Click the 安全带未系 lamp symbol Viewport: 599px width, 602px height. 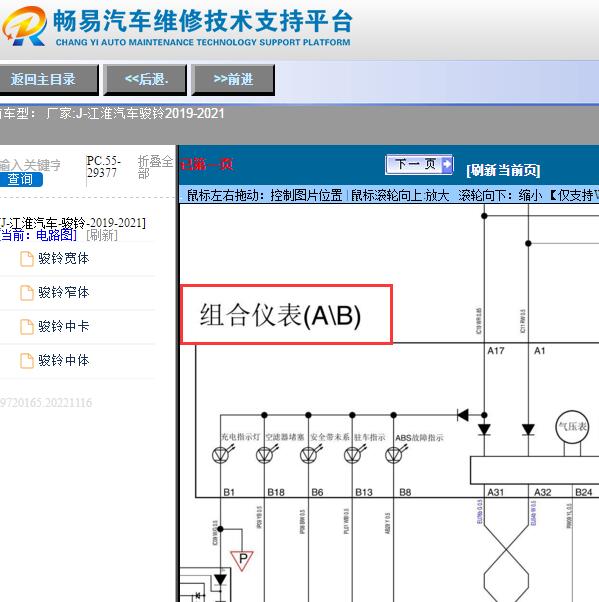click(310, 455)
